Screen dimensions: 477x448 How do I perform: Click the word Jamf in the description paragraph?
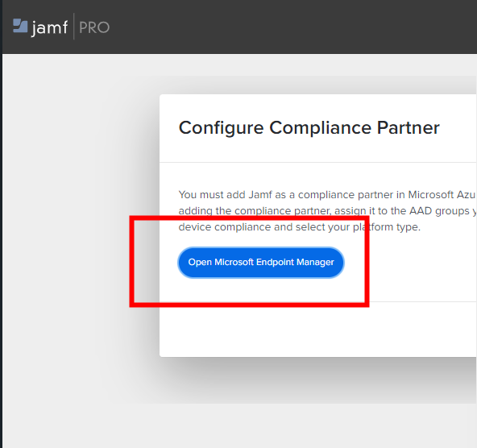[x=260, y=195]
